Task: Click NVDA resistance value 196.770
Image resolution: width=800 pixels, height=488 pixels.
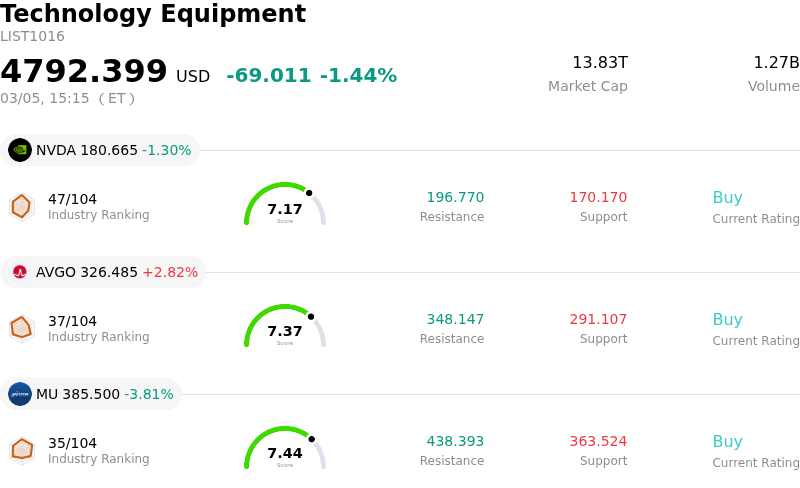Action: 455,198
